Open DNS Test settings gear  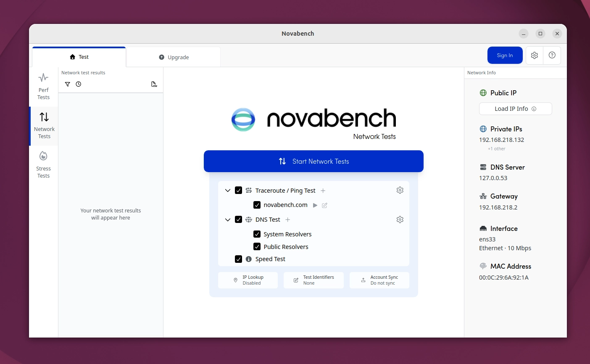[x=400, y=220]
